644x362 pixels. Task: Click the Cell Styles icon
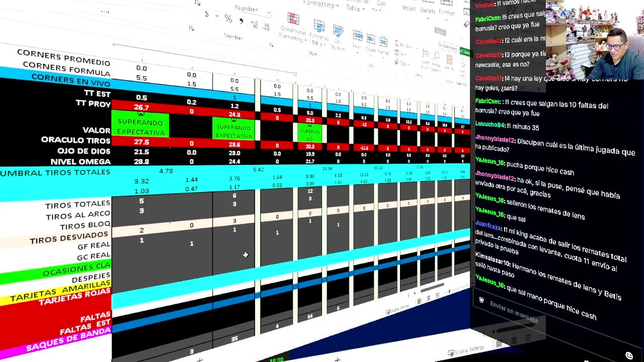pyautogui.click(x=338, y=32)
